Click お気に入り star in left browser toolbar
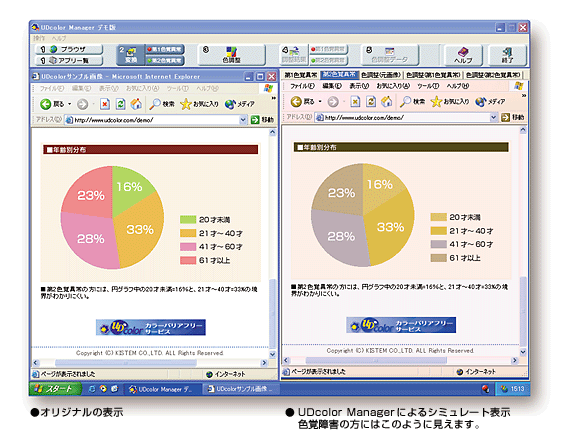561x444 pixels. coord(186,104)
